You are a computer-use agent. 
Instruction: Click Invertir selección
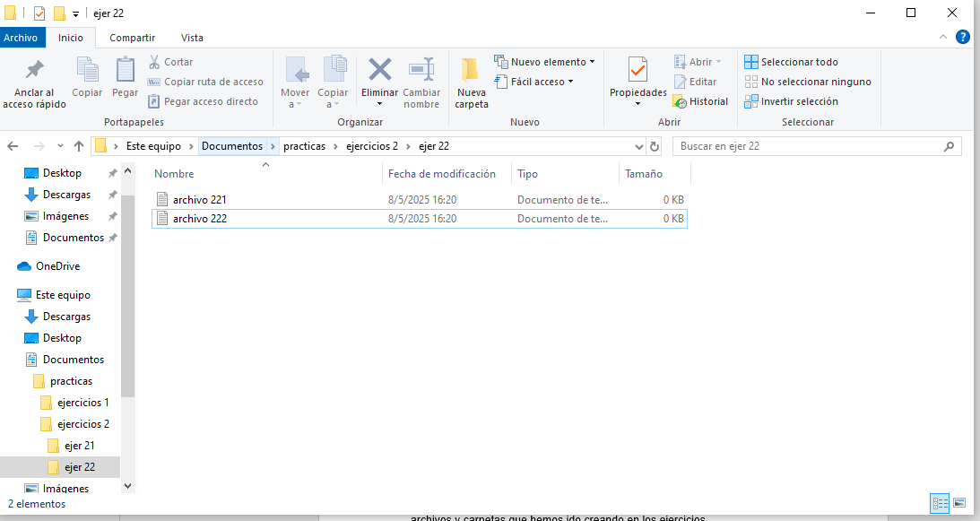(799, 101)
